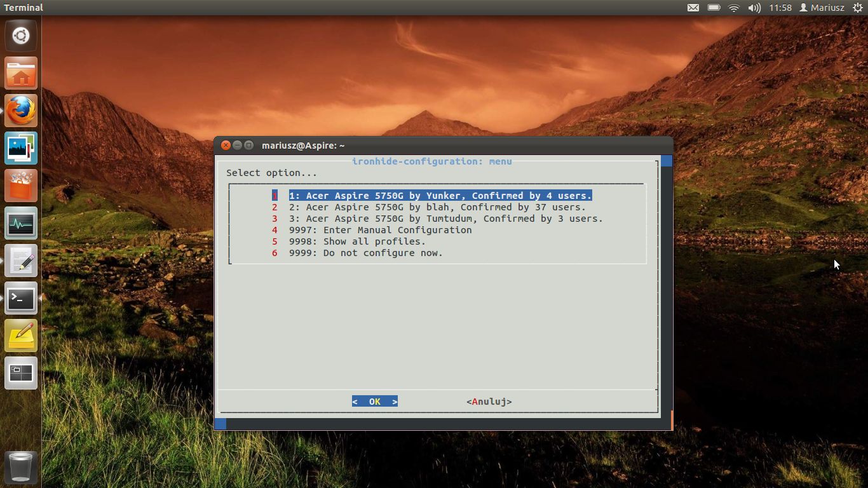Open the Trash in the launcher
868x488 pixels.
(21, 467)
